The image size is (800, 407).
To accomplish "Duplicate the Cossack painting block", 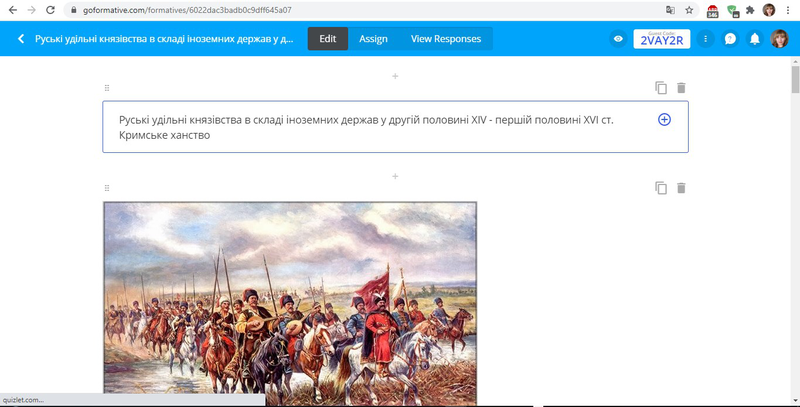I will coord(661,188).
